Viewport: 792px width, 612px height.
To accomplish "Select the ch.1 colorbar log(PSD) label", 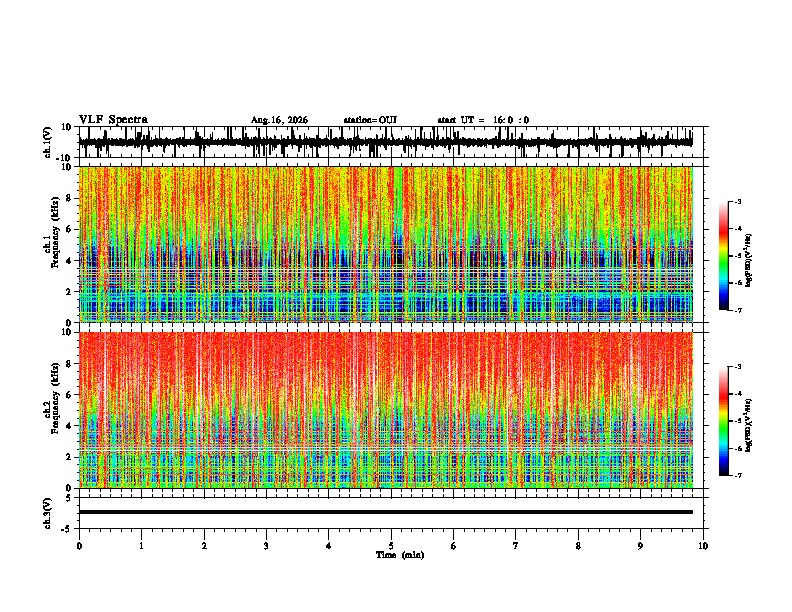I will click(748, 261).
